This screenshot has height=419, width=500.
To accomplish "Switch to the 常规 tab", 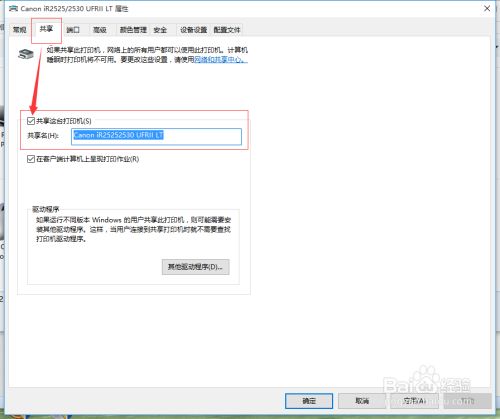I will (x=20, y=30).
